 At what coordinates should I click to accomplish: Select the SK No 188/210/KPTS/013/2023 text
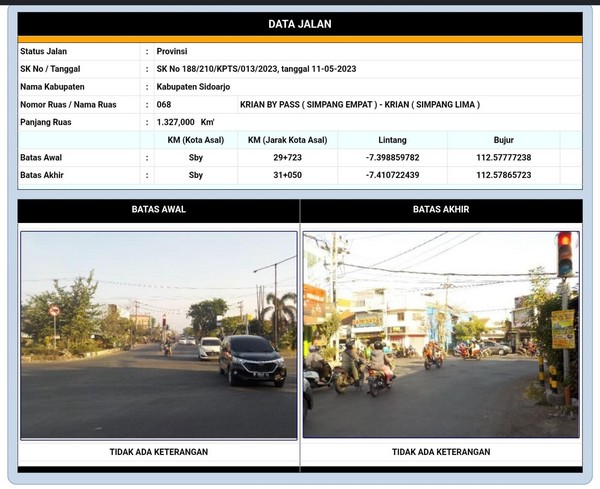(256, 69)
